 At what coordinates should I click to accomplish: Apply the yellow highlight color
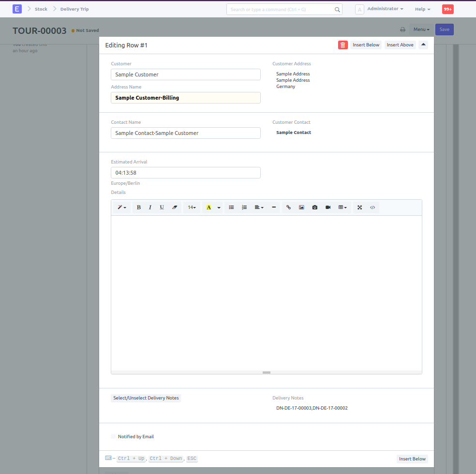pos(208,207)
